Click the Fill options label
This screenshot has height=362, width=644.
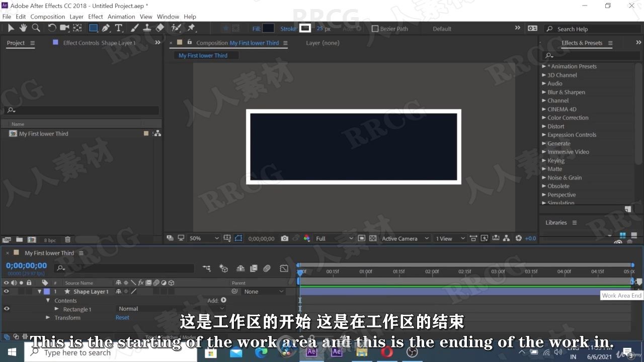(x=257, y=29)
